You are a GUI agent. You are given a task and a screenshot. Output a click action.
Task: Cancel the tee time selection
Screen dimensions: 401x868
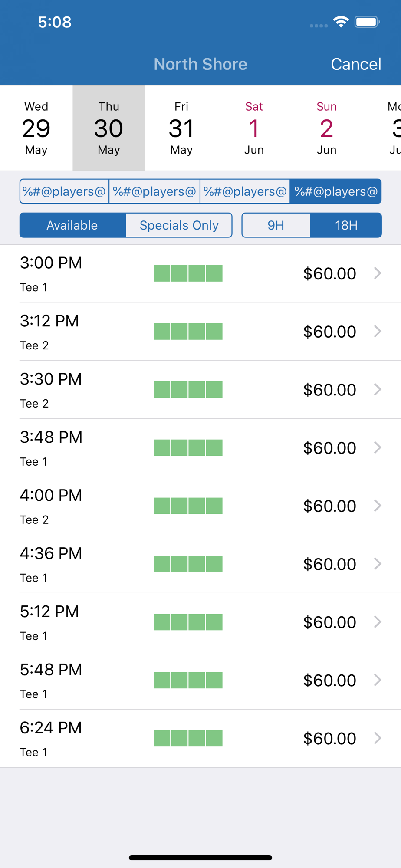tap(356, 64)
